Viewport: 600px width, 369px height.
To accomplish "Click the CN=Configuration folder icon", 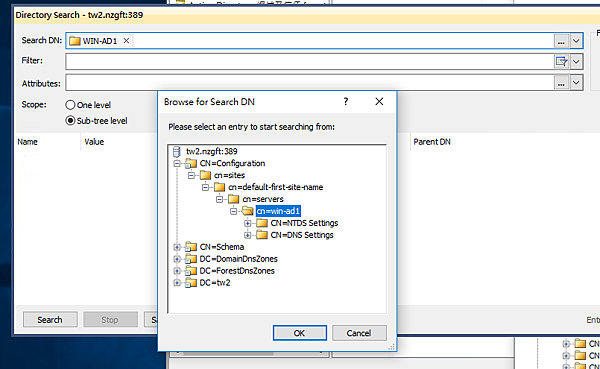I will tap(191, 164).
